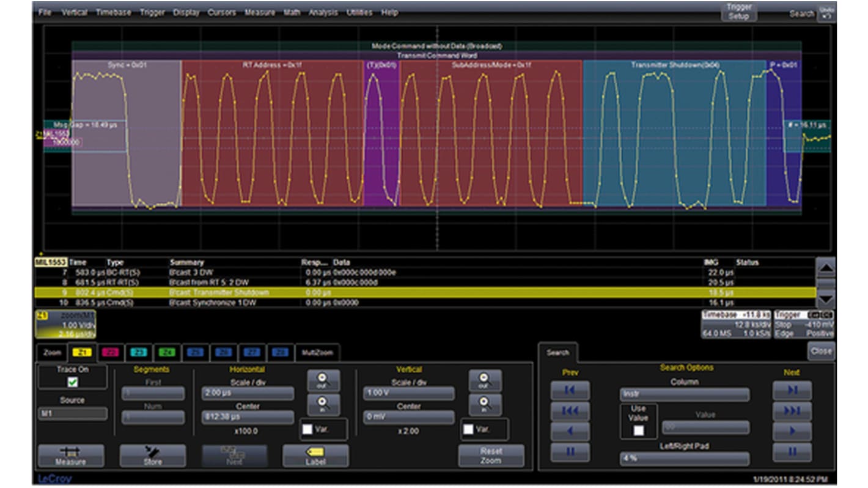Click the disabled search Value field
Image resolution: width=868 pixels, height=488 pixels.
[705, 427]
